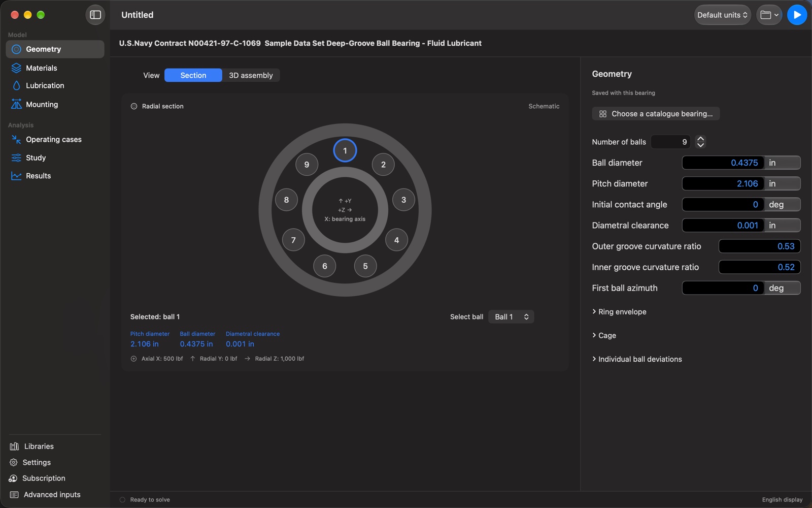Run the solver with the play button
The height and width of the screenshot is (508, 812).
(797, 15)
